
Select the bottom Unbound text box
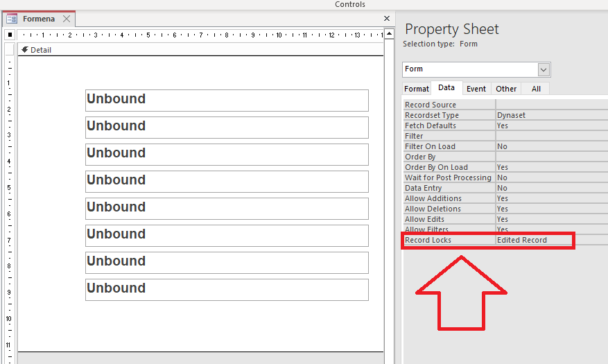click(227, 289)
